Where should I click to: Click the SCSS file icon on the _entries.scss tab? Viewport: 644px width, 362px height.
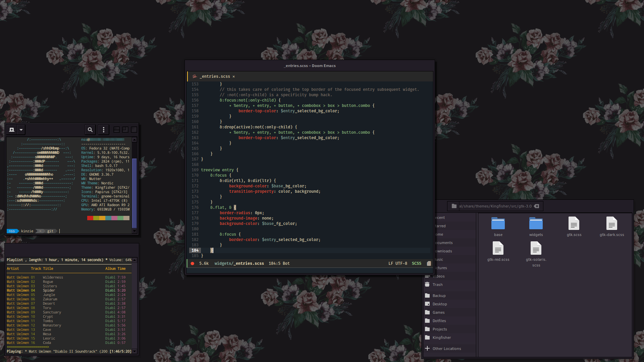195,76
